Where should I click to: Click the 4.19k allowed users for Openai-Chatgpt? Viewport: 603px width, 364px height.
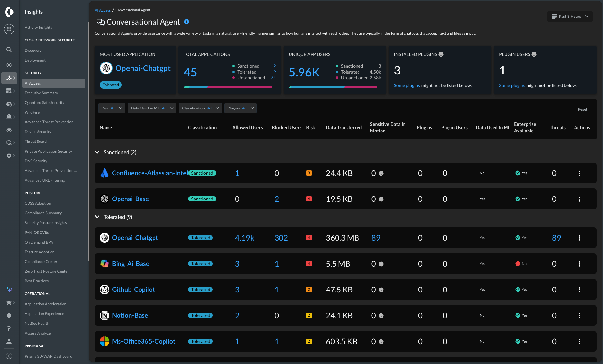tap(245, 238)
